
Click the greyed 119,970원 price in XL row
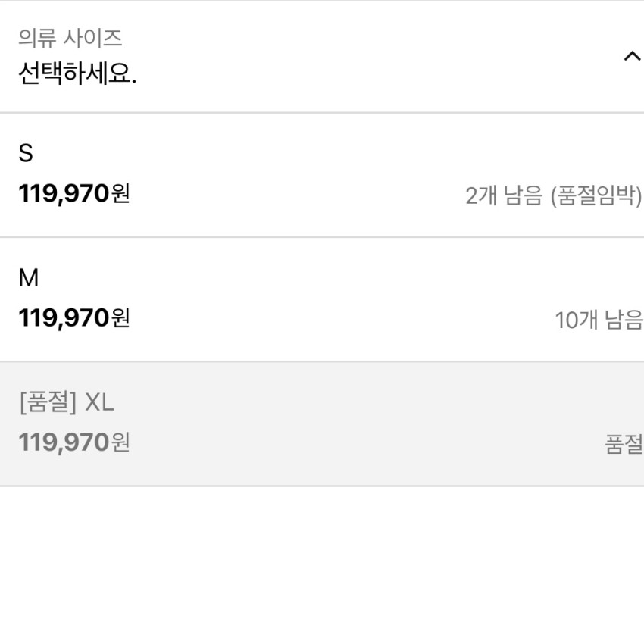pyautogui.click(x=74, y=442)
